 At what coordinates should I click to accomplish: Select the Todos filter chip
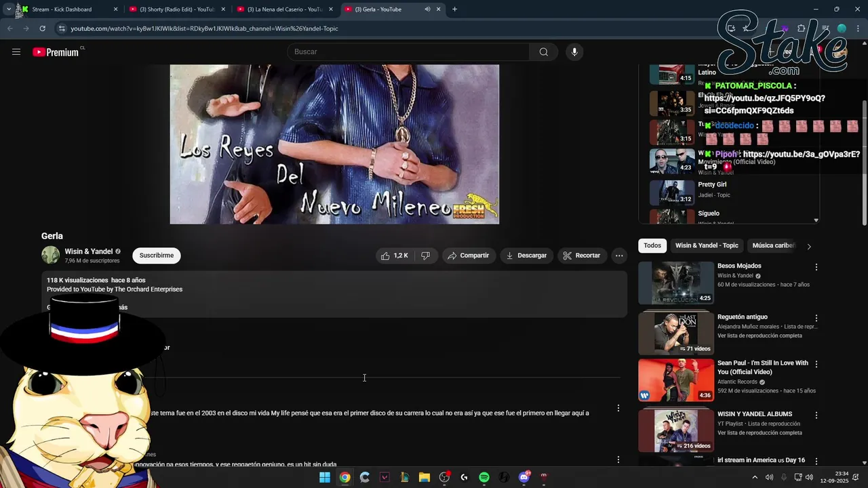pos(652,245)
